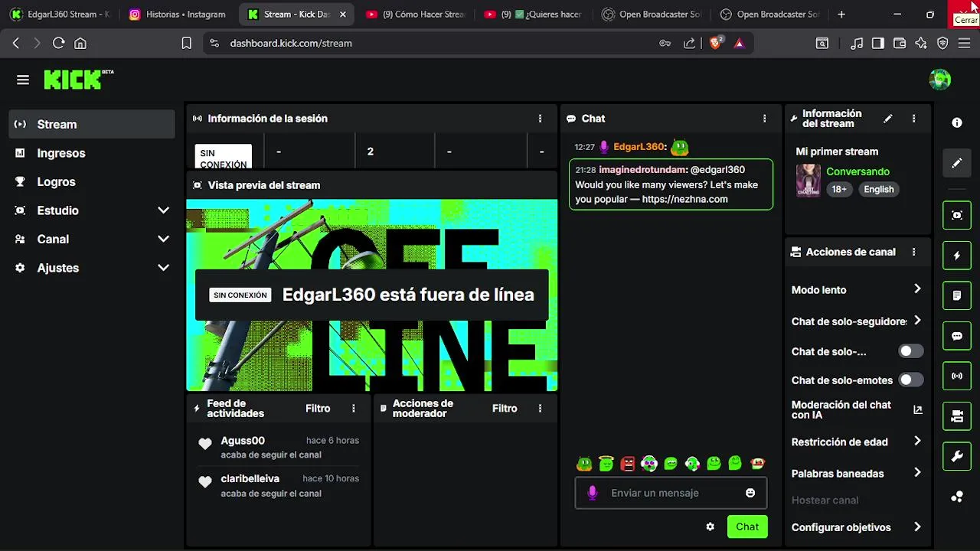Screen dimensions: 980x551
Task: Toggle the chat bubble widget icon
Action: coord(957,336)
